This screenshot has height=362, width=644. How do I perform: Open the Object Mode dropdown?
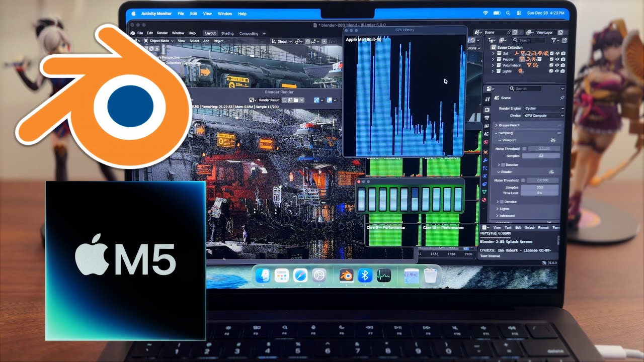pos(159,41)
